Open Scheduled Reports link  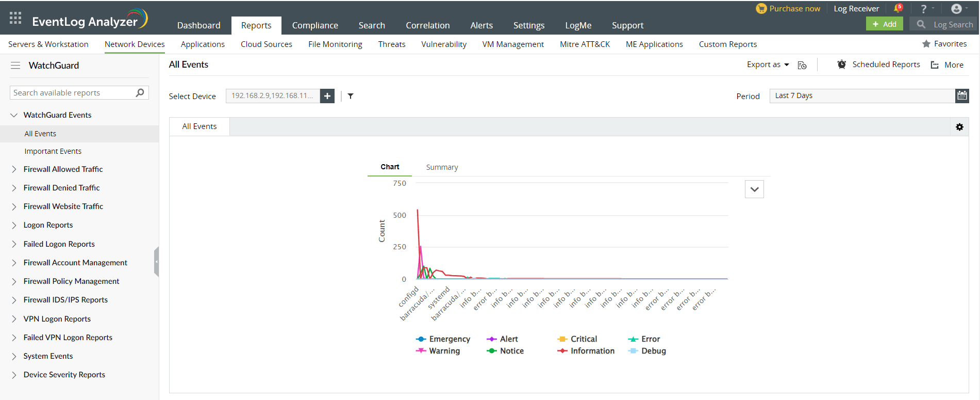[x=886, y=65]
